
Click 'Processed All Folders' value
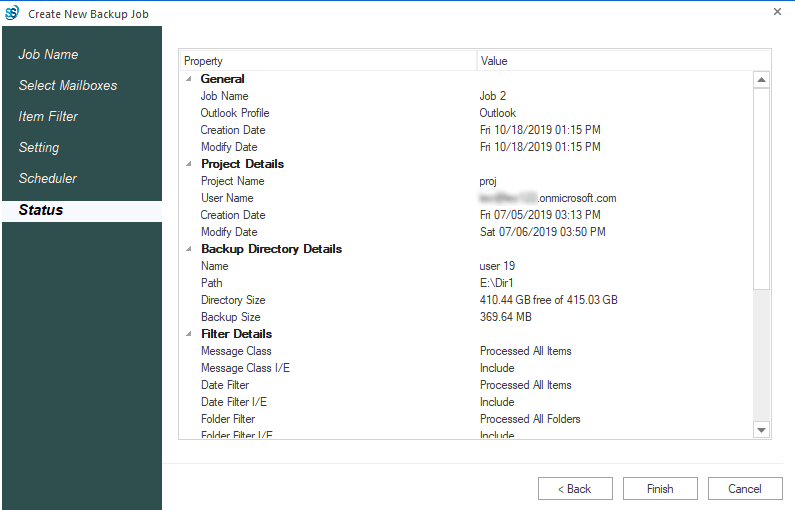pyautogui.click(x=530, y=419)
